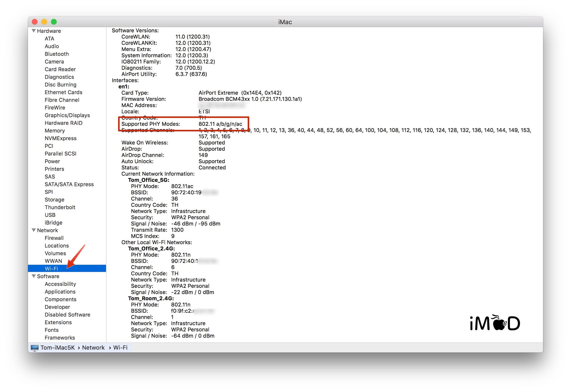
Task: Collapse the Hardware section disclosure triangle
Action: click(x=33, y=31)
